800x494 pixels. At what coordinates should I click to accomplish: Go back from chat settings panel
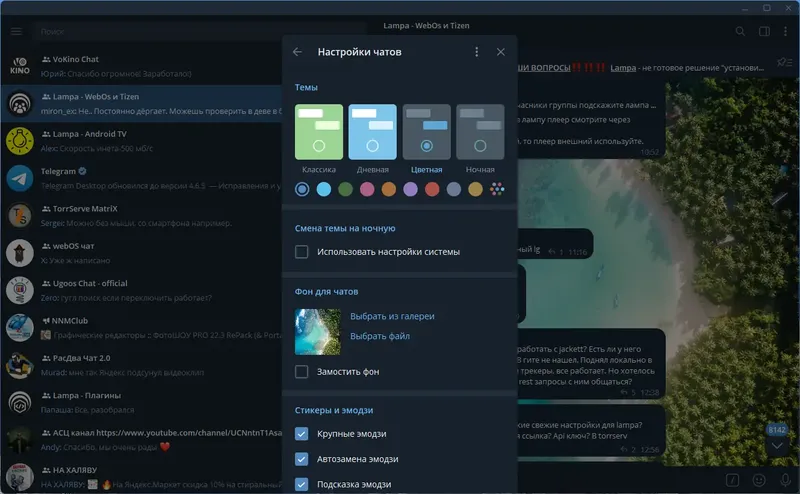click(297, 52)
